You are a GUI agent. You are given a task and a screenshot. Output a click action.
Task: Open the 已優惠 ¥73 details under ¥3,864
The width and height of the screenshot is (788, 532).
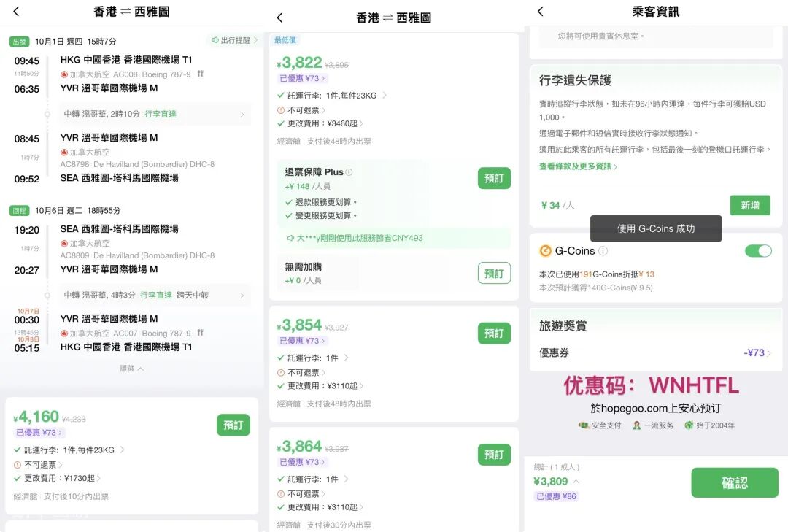303,462
